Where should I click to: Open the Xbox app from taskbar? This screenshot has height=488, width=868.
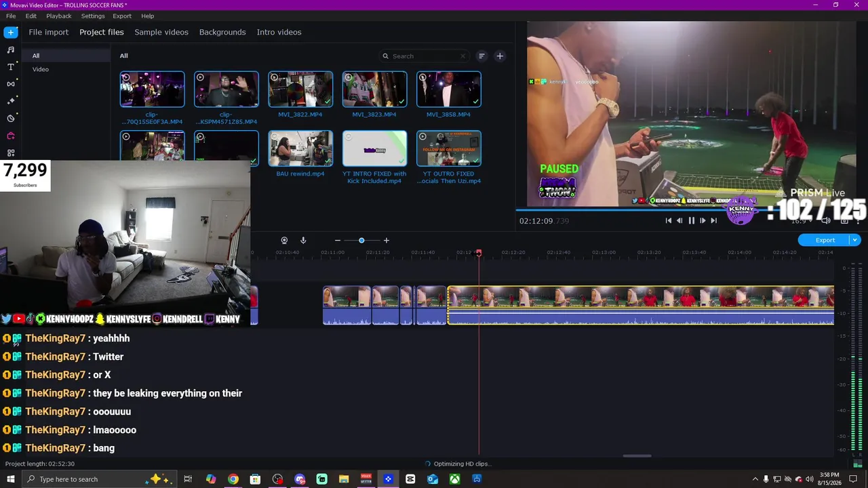coord(454,479)
